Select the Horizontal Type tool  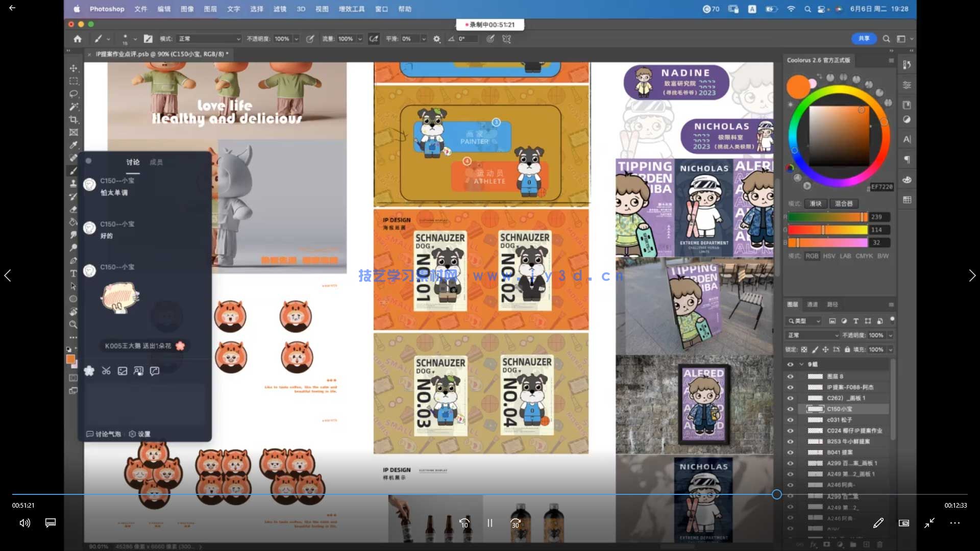(73, 273)
